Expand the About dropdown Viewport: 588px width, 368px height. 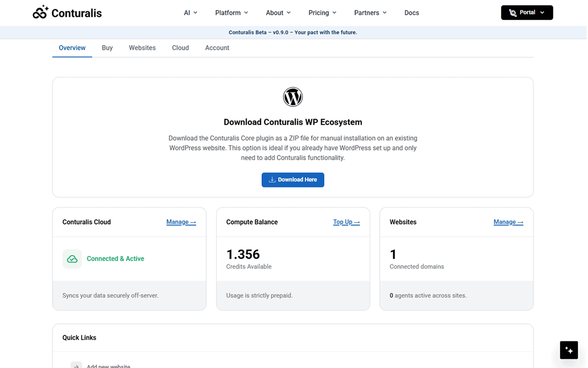pyautogui.click(x=278, y=13)
